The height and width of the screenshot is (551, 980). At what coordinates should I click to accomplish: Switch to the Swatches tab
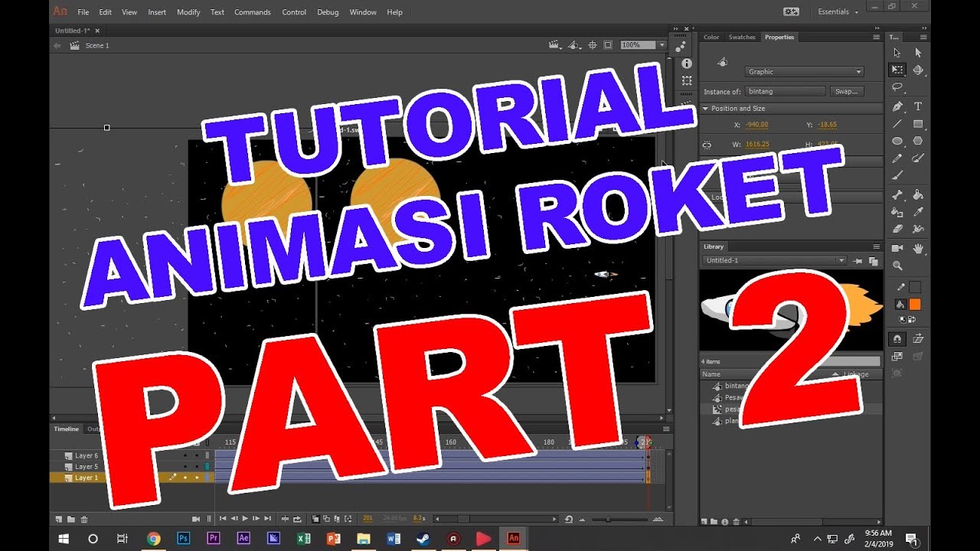741,37
